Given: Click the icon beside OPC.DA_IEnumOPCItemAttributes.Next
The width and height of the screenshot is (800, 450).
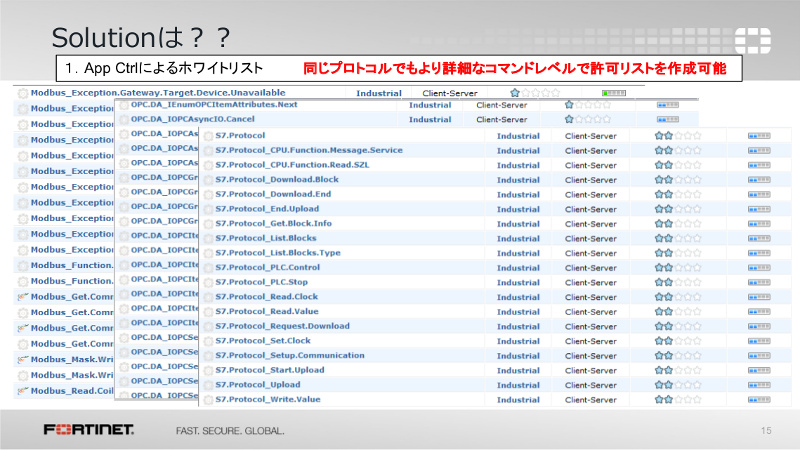Looking at the screenshot, I should click(x=123, y=105).
